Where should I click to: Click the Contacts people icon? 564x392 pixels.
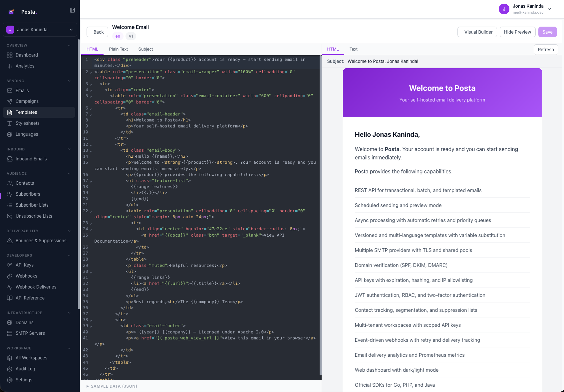point(10,183)
